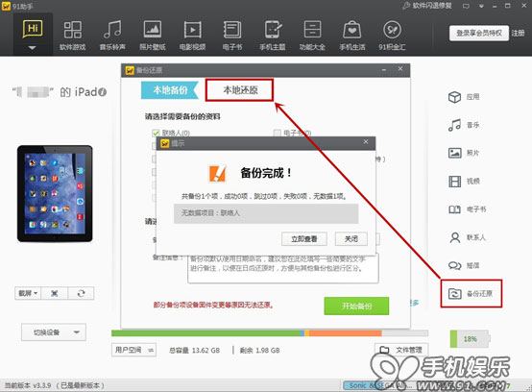The height and width of the screenshot is (392, 532).
Task: Click 关闭 close button in prompt dialog
Action: pos(351,239)
